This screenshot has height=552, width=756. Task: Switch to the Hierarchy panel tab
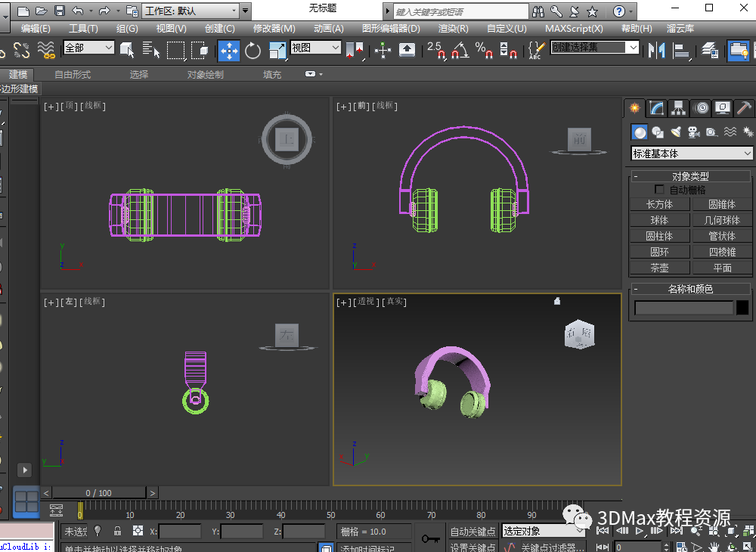679,108
